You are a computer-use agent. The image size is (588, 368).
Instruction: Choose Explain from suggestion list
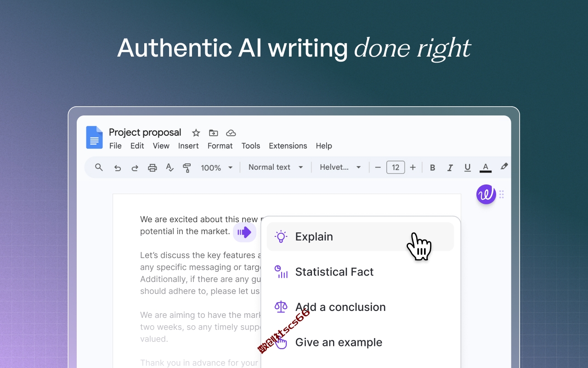point(360,237)
